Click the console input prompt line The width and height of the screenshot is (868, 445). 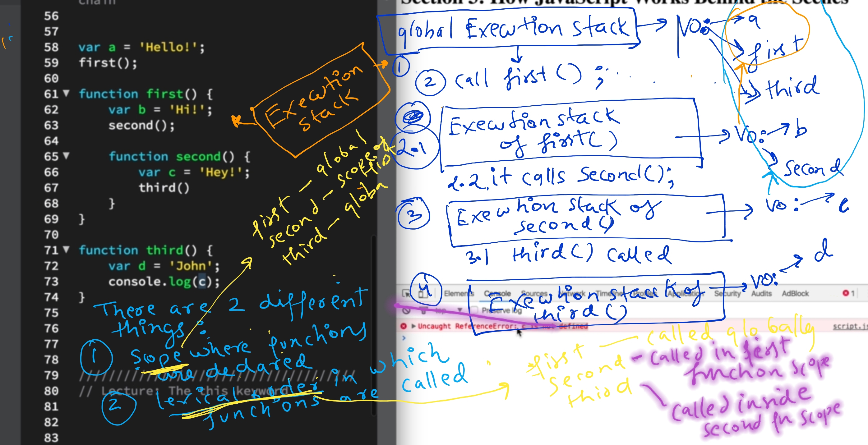(632, 338)
